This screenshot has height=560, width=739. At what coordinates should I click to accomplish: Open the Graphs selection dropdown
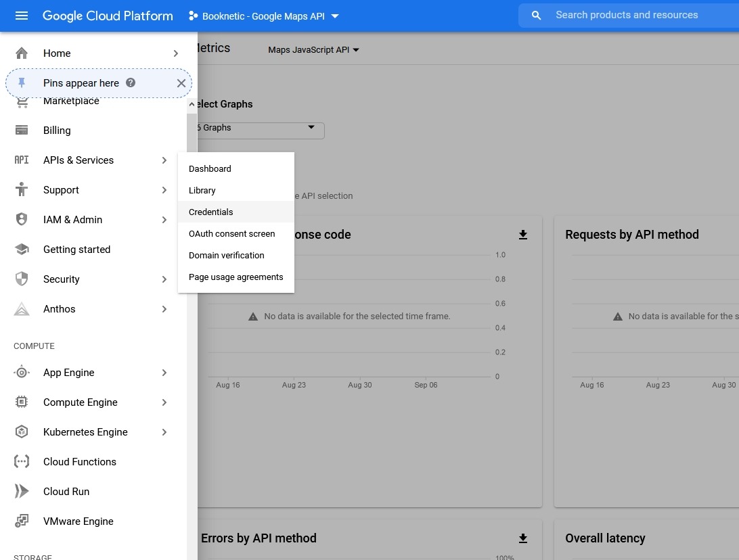pos(261,131)
